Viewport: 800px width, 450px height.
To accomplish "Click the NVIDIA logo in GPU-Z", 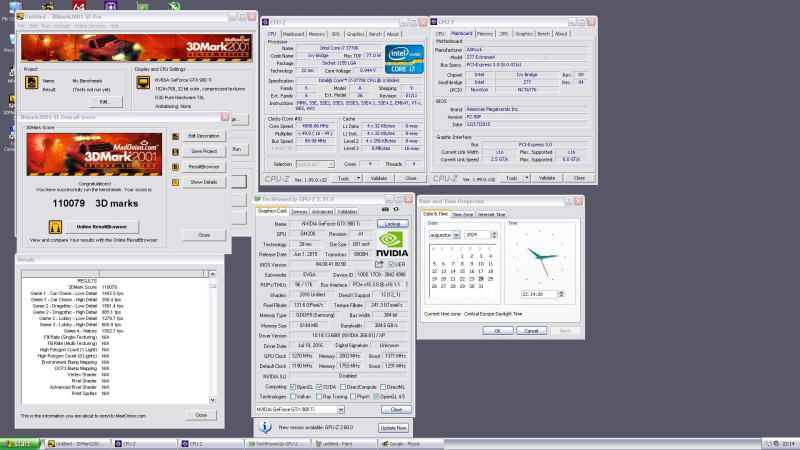I will [392, 244].
